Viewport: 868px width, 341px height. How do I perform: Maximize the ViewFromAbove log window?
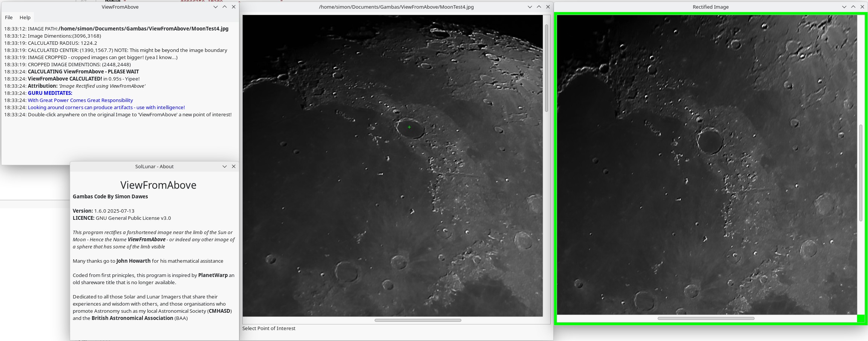click(225, 7)
